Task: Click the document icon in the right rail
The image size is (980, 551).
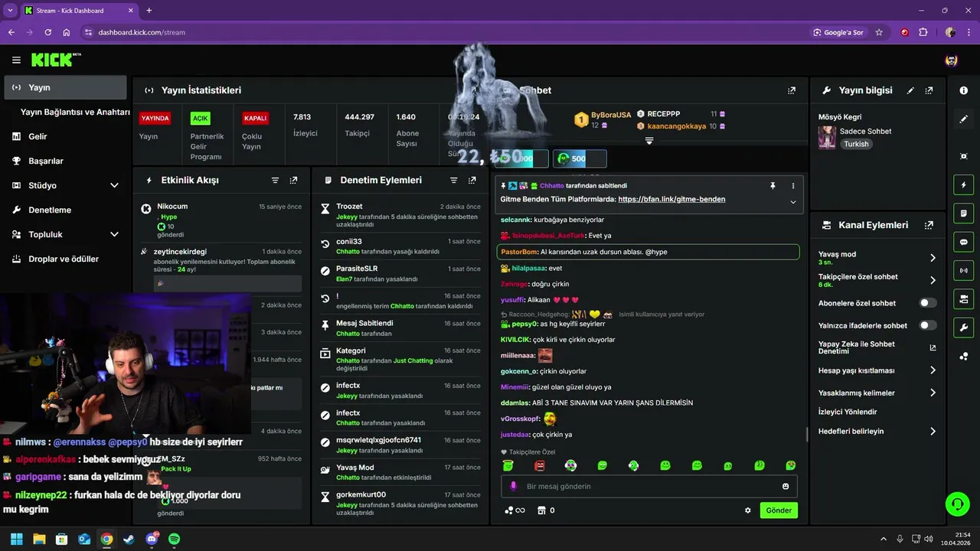Action: pos(963,213)
